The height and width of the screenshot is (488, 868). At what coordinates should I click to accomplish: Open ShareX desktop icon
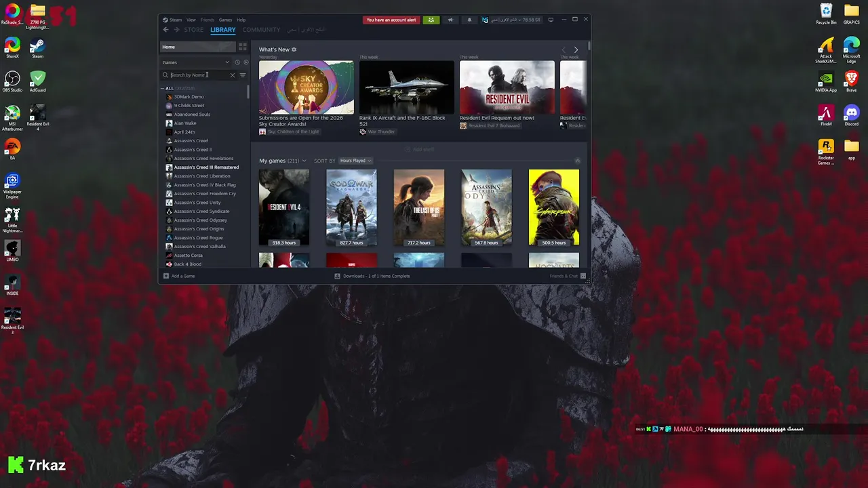[x=12, y=47]
